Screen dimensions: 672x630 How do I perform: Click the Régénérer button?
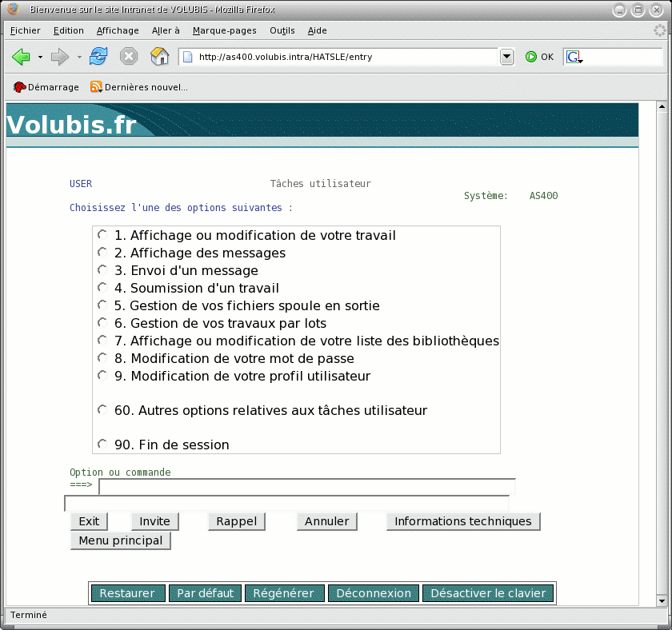[x=284, y=593]
